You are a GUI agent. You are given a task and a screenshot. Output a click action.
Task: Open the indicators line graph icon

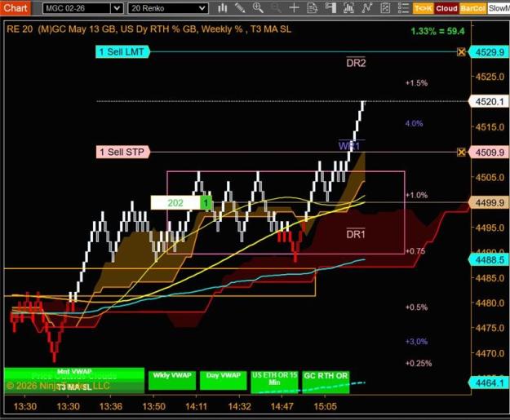tap(367, 8)
